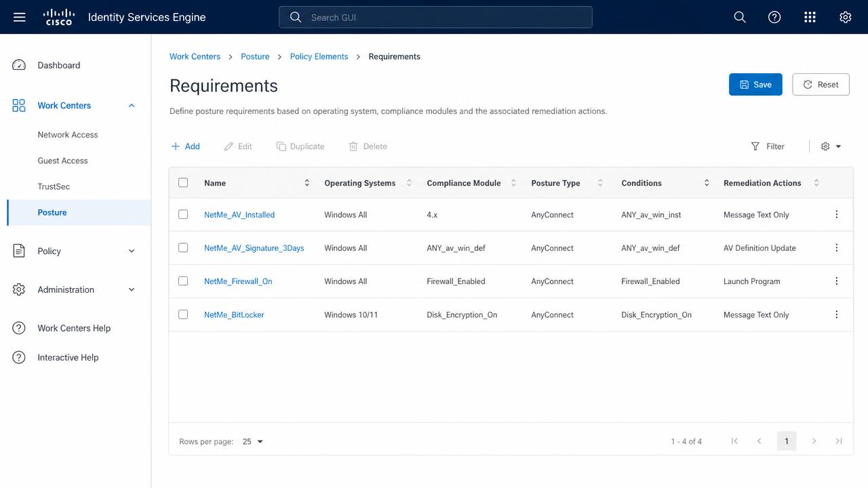Go to next page arrow
Viewport: 868px width, 488px height.
coord(814,441)
